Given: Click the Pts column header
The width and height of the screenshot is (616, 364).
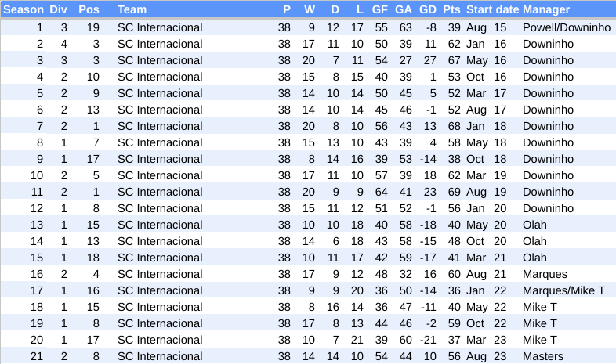Looking at the screenshot, I should point(451,9).
